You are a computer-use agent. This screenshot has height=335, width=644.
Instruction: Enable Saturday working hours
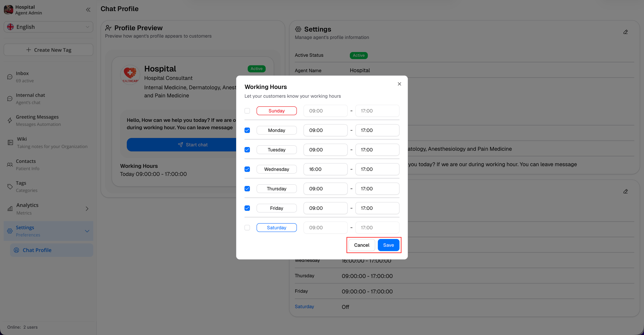(247, 228)
